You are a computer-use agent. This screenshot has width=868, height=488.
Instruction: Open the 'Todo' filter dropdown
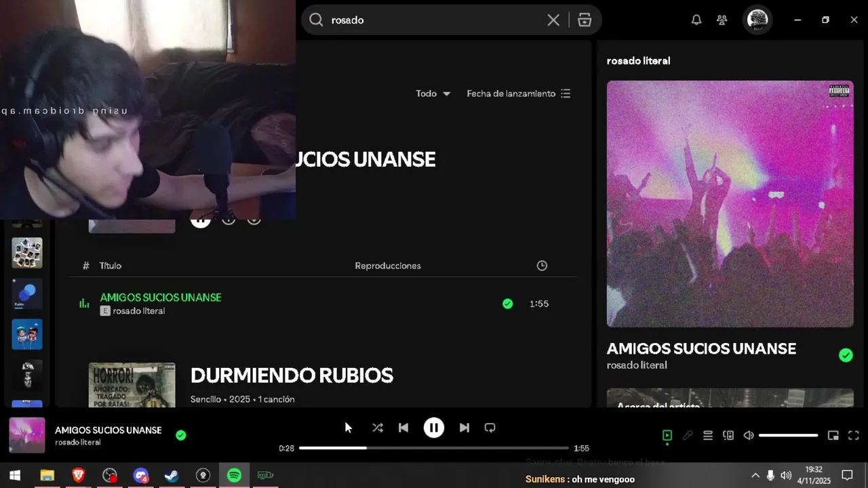point(433,94)
